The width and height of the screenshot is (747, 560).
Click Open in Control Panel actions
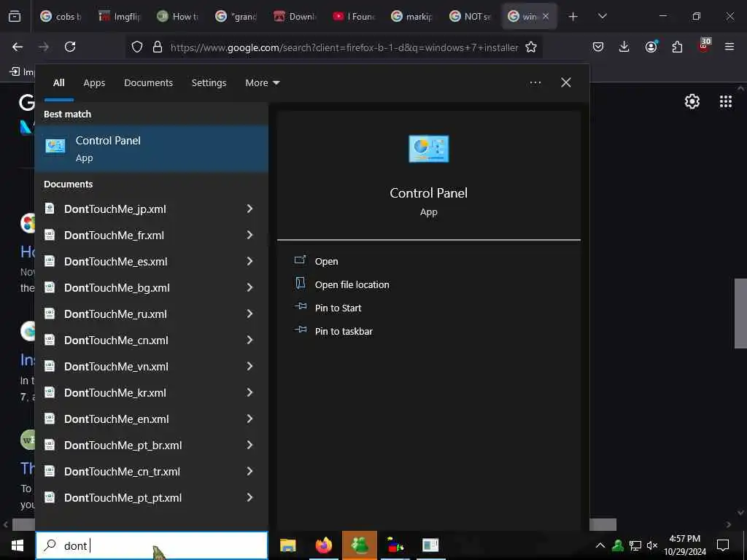[326, 262]
